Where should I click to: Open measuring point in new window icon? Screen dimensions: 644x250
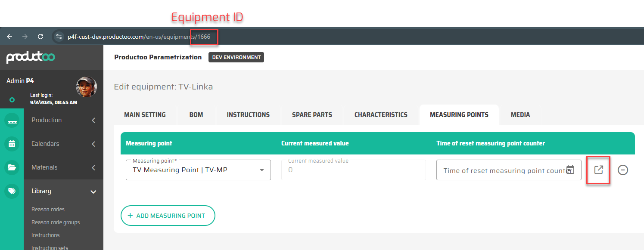pyautogui.click(x=598, y=170)
